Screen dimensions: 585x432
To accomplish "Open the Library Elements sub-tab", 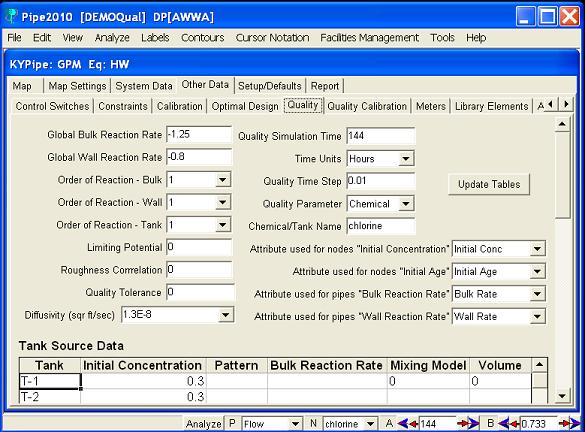I will [491, 106].
